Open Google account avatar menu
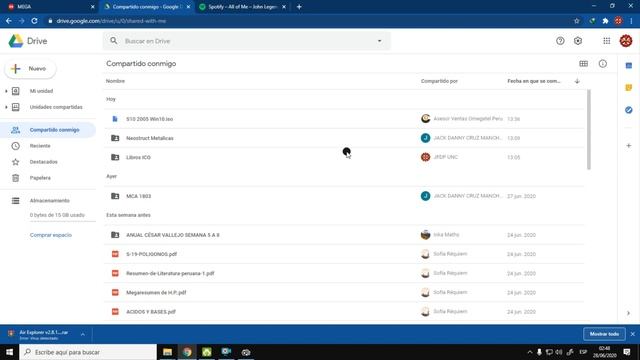This screenshot has height=360, width=640. click(x=626, y=41)
